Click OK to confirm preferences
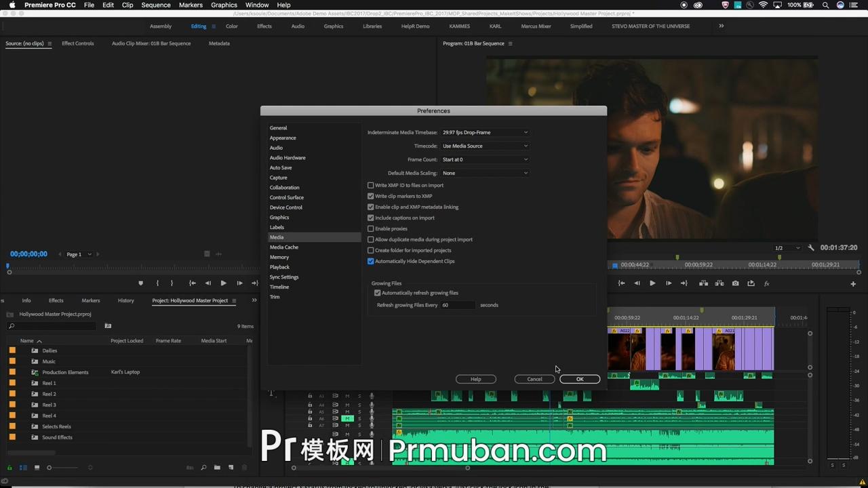 coord(580,379)
